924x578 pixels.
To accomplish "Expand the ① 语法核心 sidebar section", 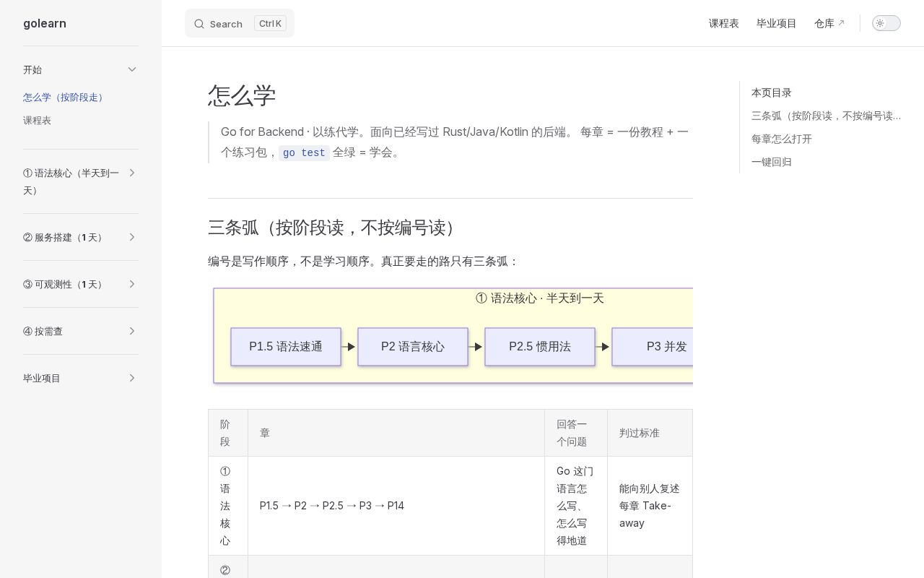I will (132, 173).
